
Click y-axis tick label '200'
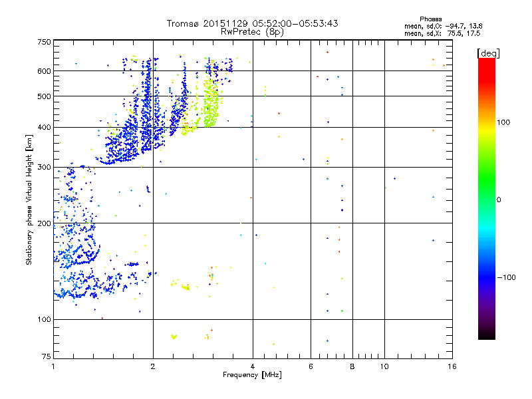click(44, 223)
